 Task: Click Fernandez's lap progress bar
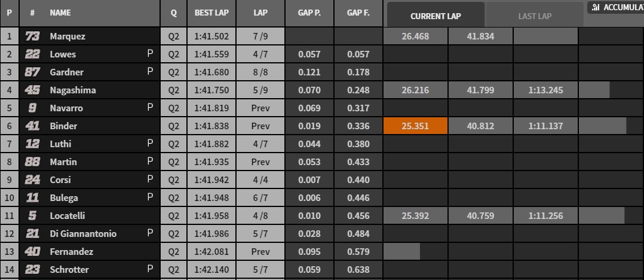click(401, 252)
